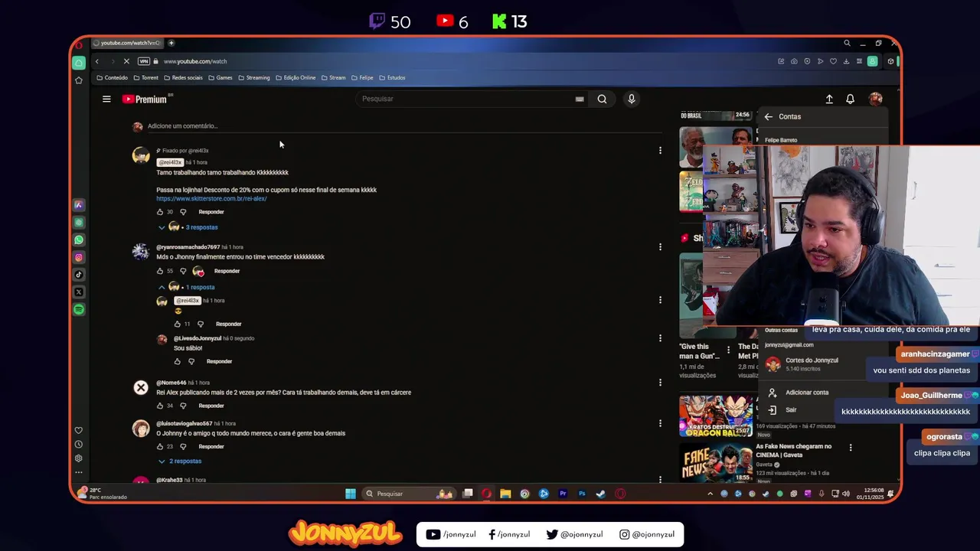Open Steam from the taskbar

pyautogui.click(x=601, y=494)
